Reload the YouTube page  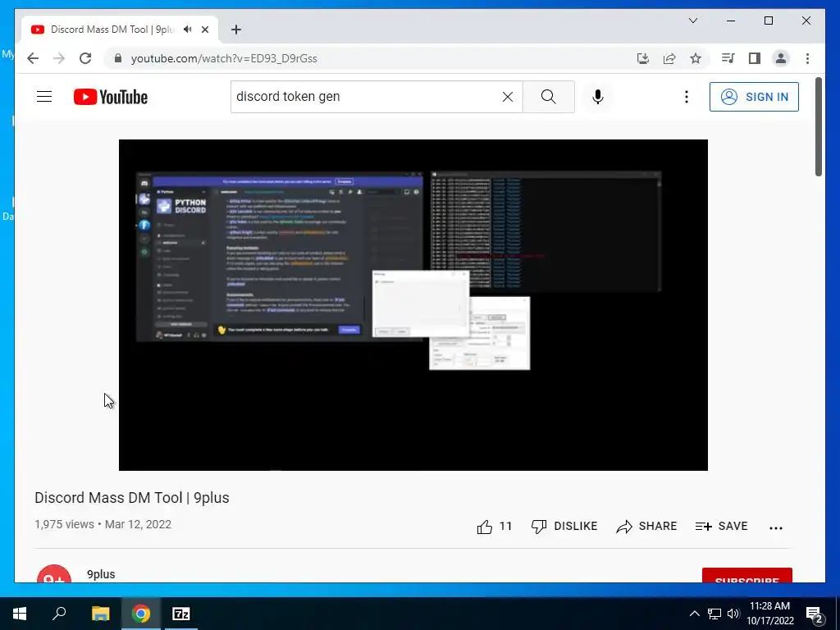tap(85, 58)
